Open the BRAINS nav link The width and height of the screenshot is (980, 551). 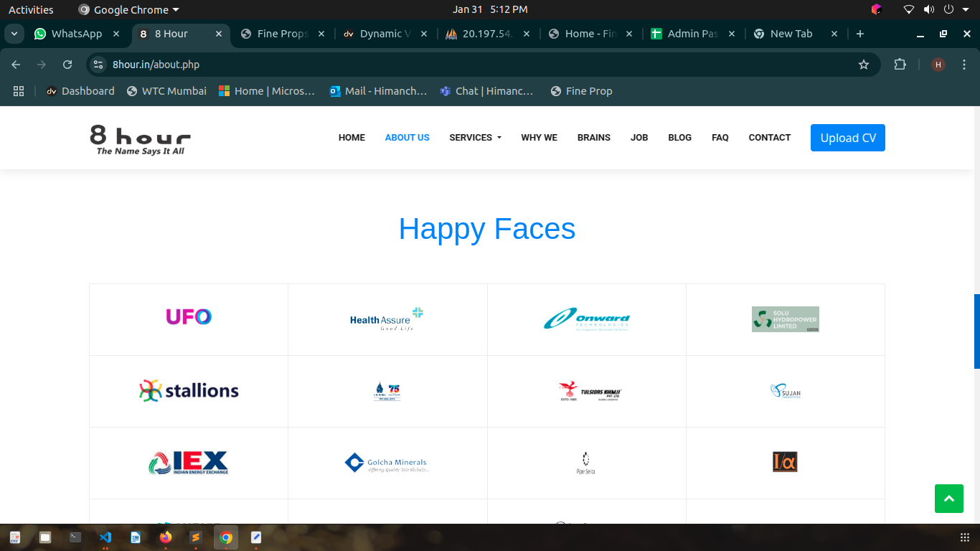(x=594, y=138)
